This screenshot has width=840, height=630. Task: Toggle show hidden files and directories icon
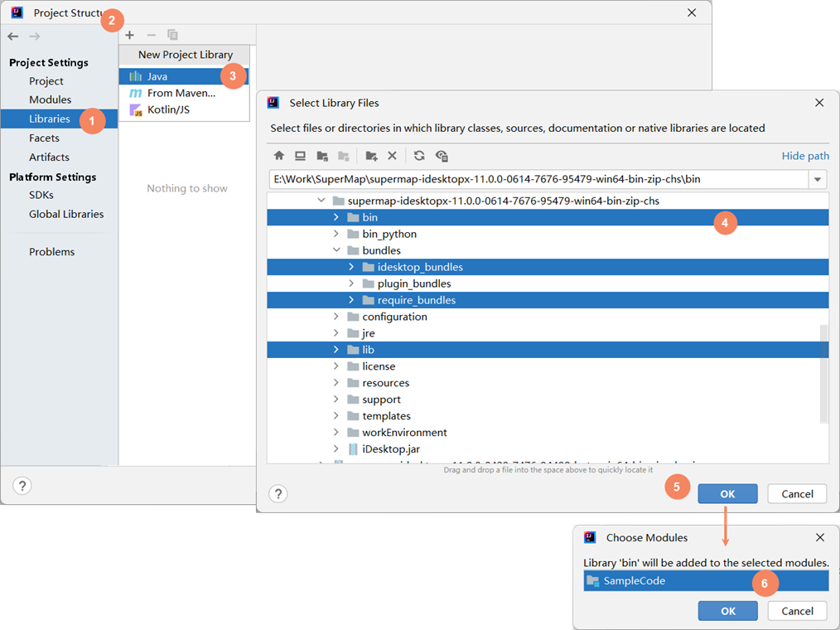(442, 156)
